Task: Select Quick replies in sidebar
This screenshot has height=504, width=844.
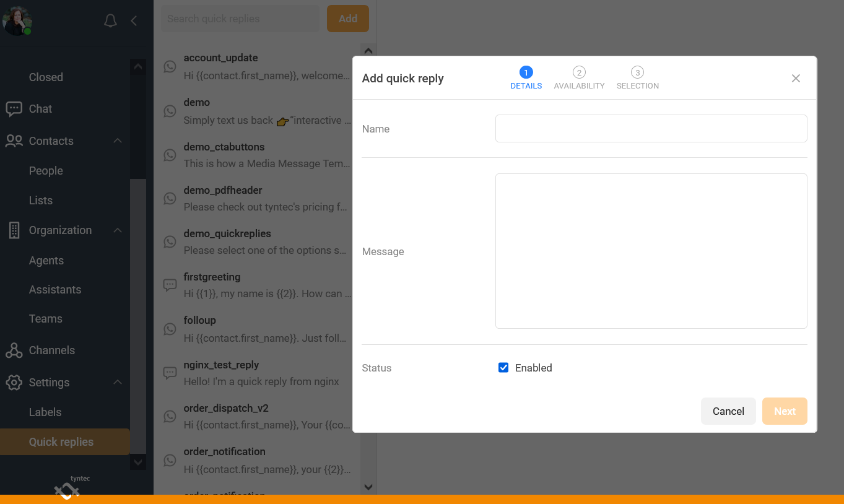Action: [x=65, y=442]
